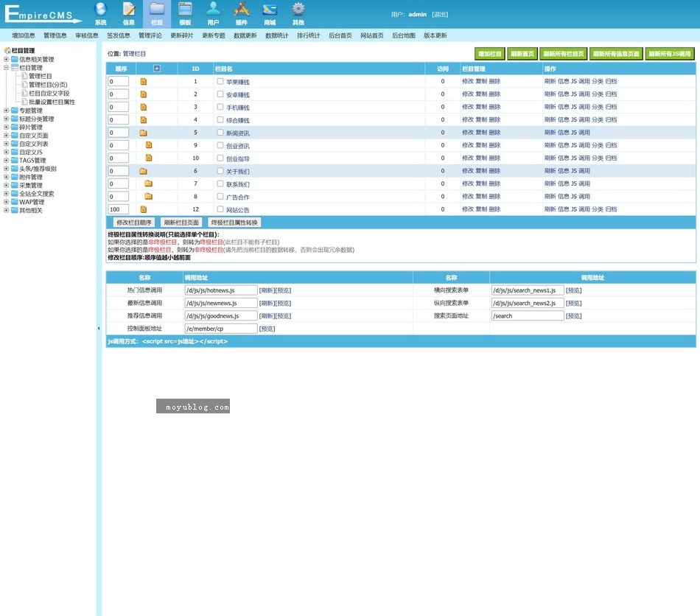Image resolution: width=700 pixels, height=616 pixels.
Task: Click the [退出] logout link
Action: coord(439,14)
